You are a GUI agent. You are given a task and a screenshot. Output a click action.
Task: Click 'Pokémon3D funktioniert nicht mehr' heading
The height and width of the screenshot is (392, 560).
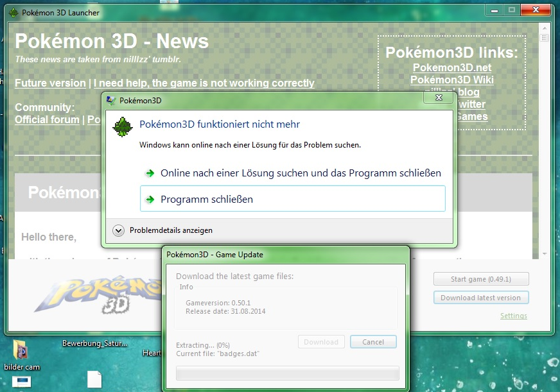pos(220,124)
